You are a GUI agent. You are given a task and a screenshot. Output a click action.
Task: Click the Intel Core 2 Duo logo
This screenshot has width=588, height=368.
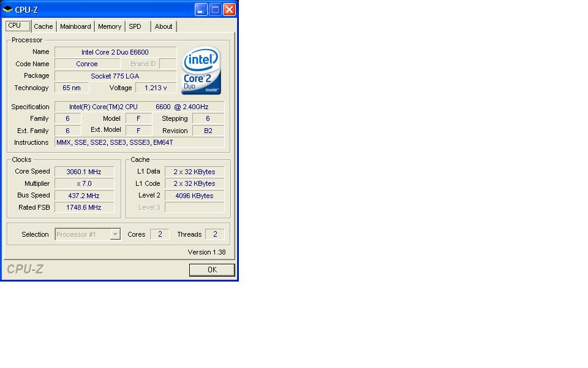[202, 70]
